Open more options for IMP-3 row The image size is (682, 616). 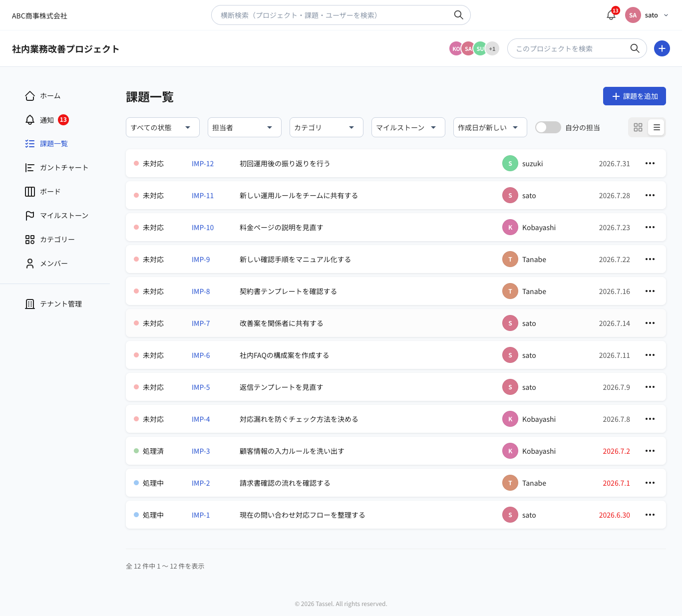[650, 451]
